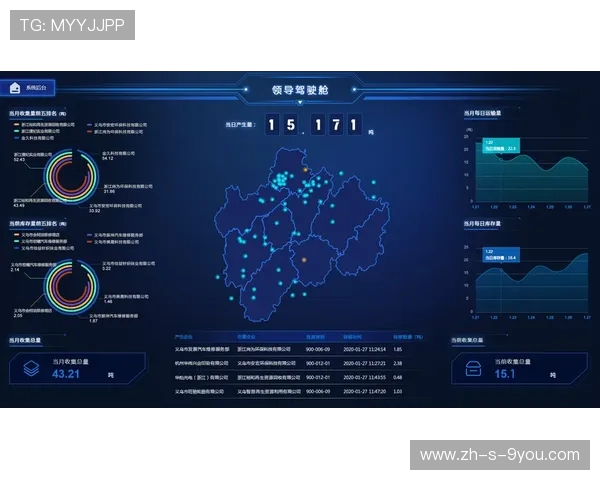
Task: Open the 系统后台 button label
Action: (36, 88)
